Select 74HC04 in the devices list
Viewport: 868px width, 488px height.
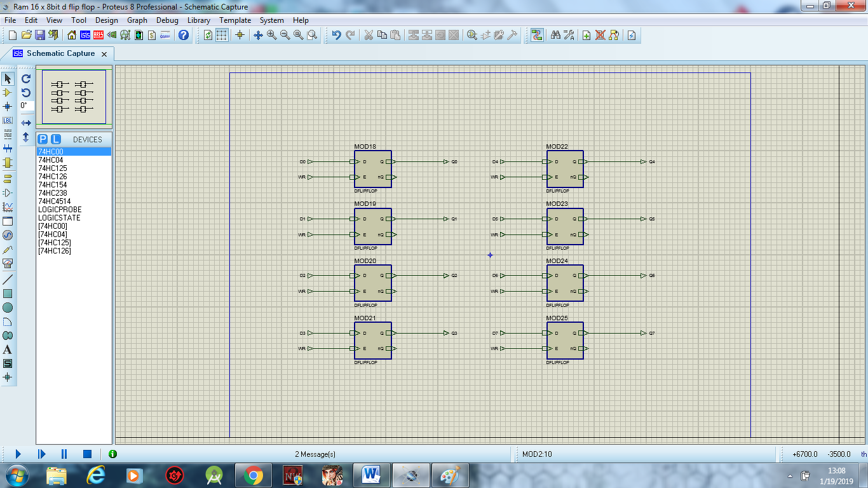(x=74, y=160)
